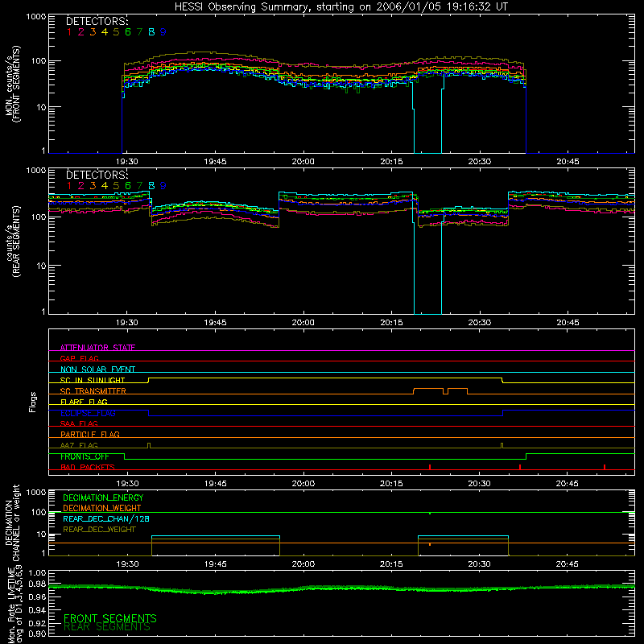Viewport: 644px width, 644px height.
Task: Click the ECLIPSE_FLAG label
Action: coord(88,413)
